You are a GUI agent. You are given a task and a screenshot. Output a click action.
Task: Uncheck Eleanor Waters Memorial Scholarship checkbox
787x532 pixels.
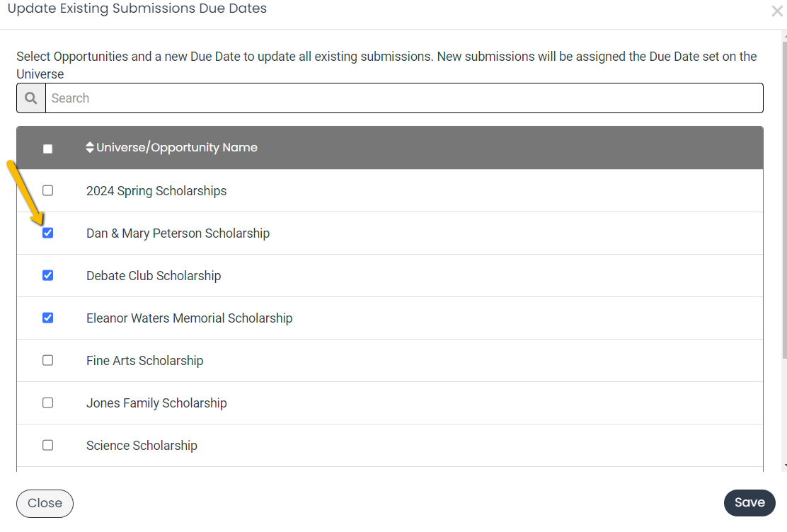click(47, 318)
